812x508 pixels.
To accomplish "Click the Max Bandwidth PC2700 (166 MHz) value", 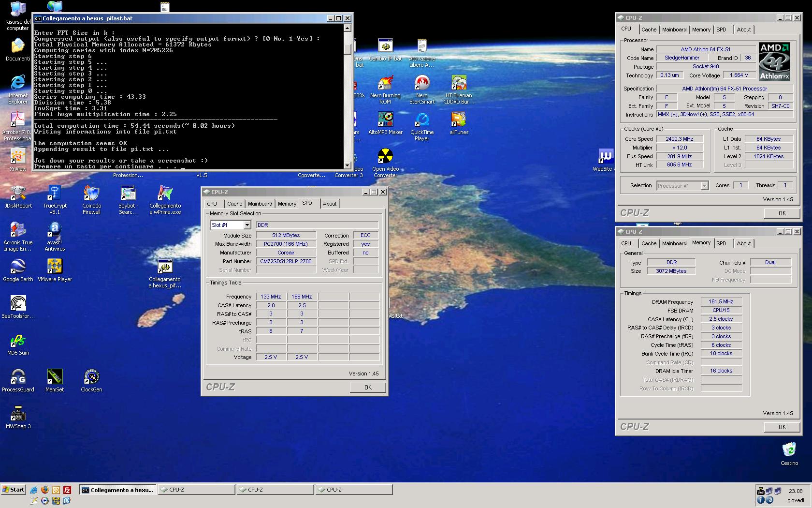I will click(x=286, y=244).
